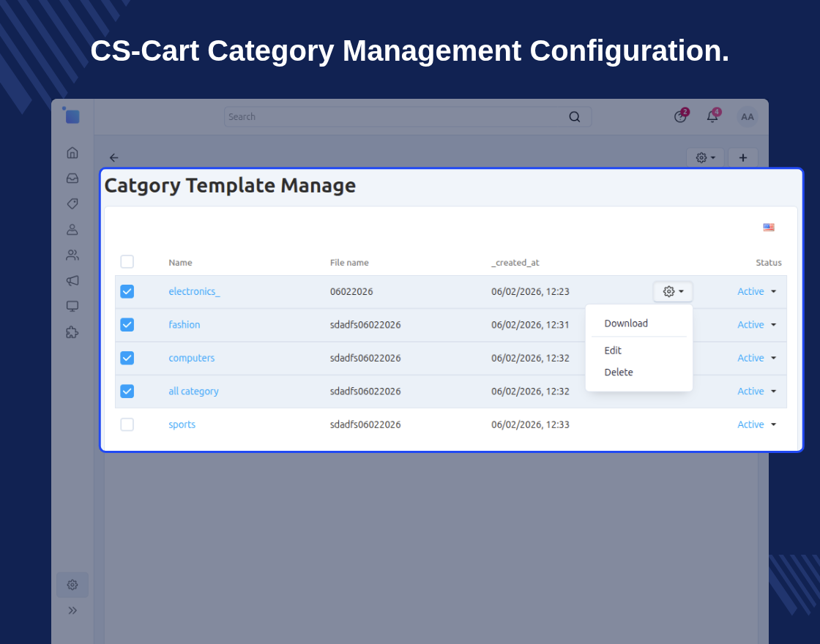Viewport: 820px width, 644px height.
Task: Open the Vendors group icon in the sidebar
Action: point(72,255)
